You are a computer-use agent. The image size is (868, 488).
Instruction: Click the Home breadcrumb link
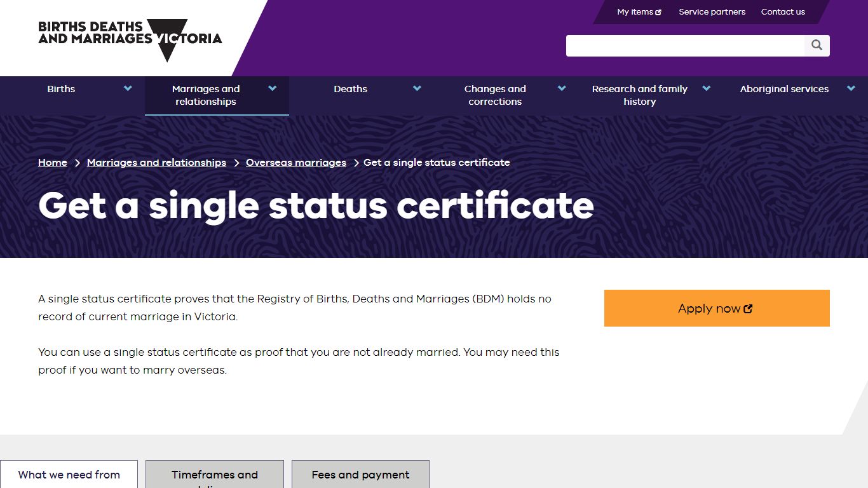pos(53,163)
